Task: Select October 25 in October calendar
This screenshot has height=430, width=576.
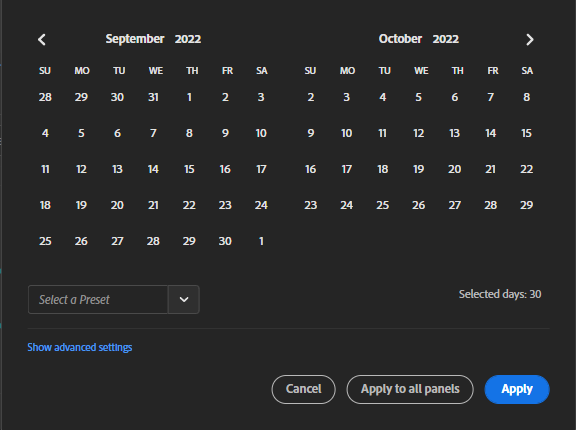Action: [382, 205]
